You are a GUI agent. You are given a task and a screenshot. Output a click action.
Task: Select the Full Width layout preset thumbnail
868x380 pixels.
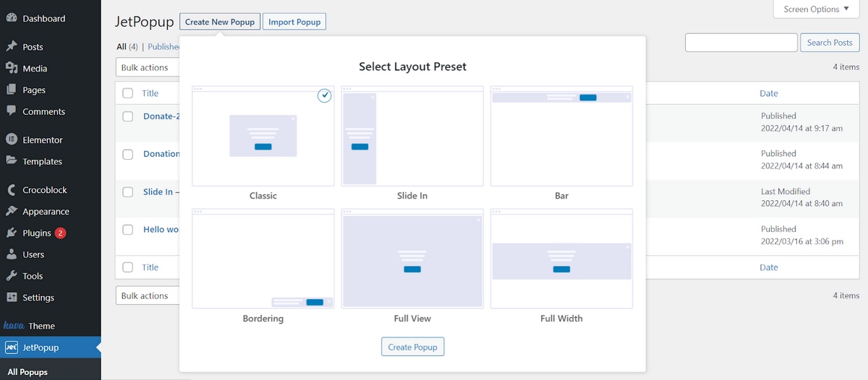coord(561,259)
